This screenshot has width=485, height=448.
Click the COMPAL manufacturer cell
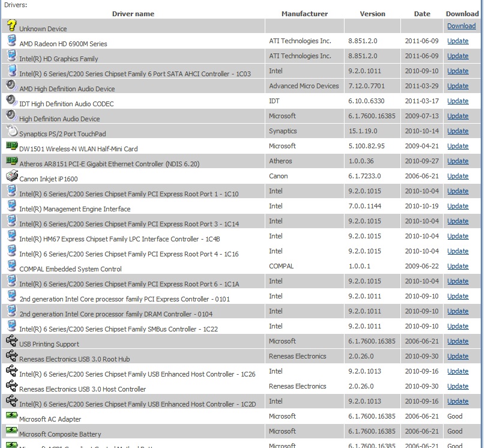(281, 266)
